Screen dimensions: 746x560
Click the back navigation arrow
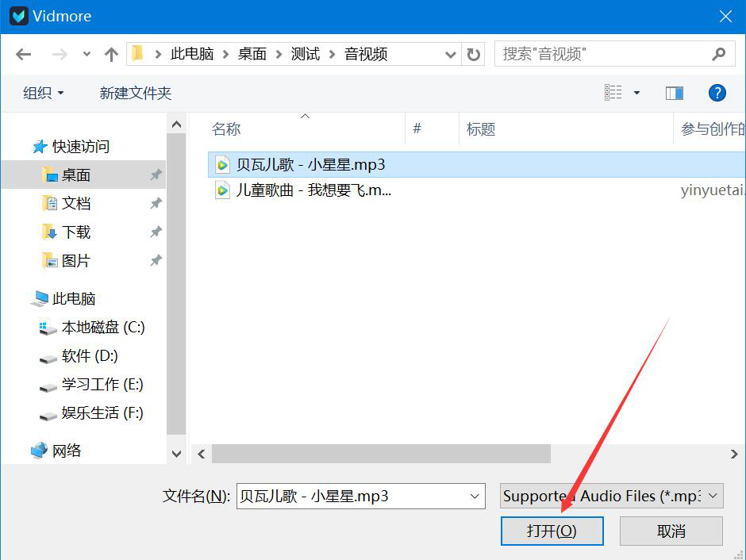pos(23,53)
